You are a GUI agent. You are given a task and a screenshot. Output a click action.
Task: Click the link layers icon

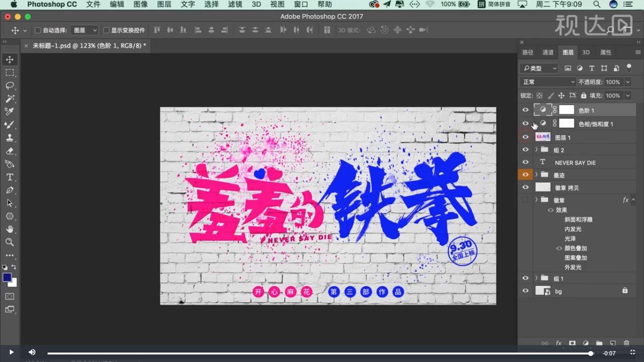pos(545,344)
